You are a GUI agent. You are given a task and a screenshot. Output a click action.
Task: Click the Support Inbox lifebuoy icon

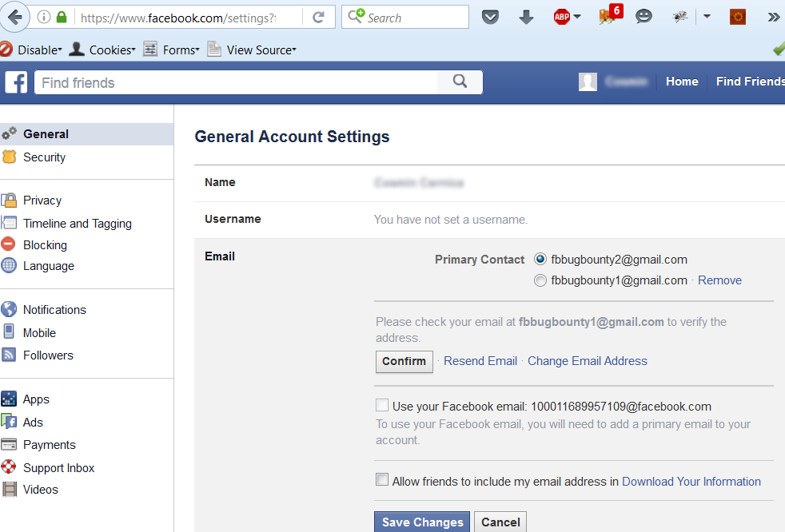click(9, 466)
